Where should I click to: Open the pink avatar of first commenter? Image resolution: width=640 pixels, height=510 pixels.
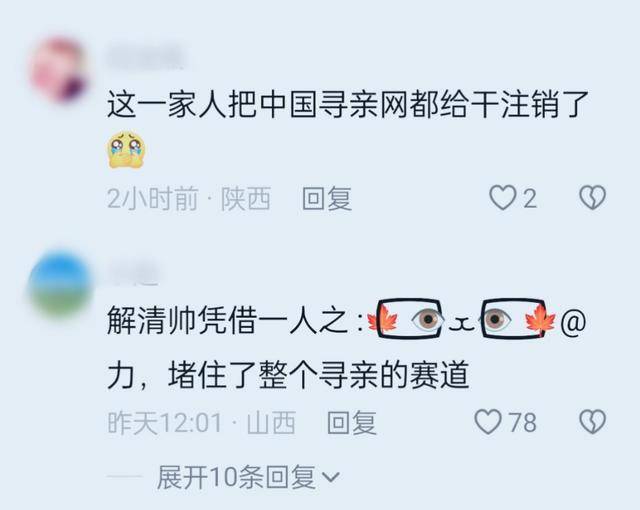60,69
